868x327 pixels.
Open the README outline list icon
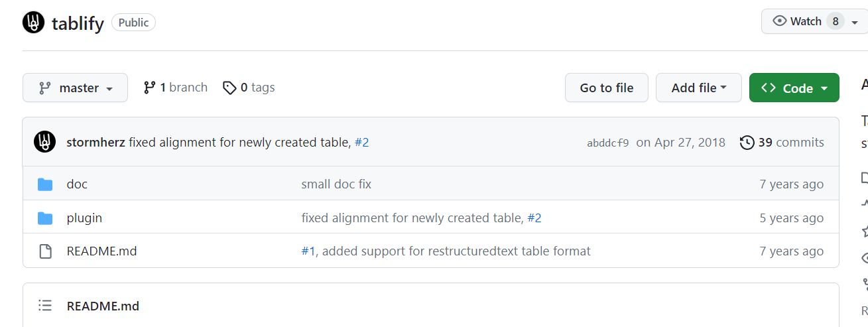coord(45,306)
